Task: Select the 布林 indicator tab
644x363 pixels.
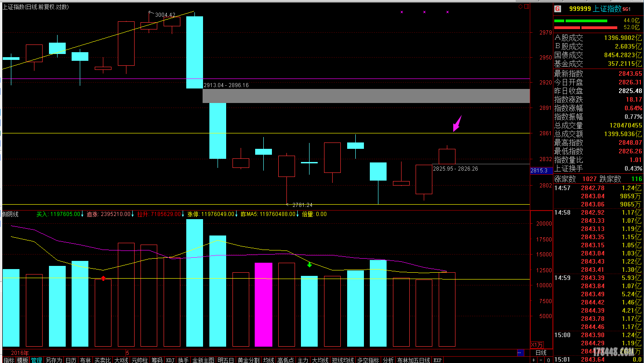Action: tap(85, 360)
